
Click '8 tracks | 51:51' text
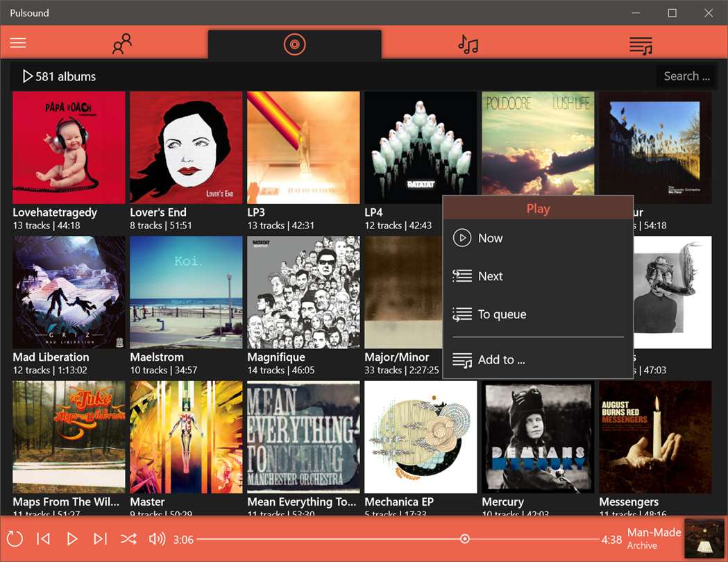pyautogui.click(x=160, y=225)
